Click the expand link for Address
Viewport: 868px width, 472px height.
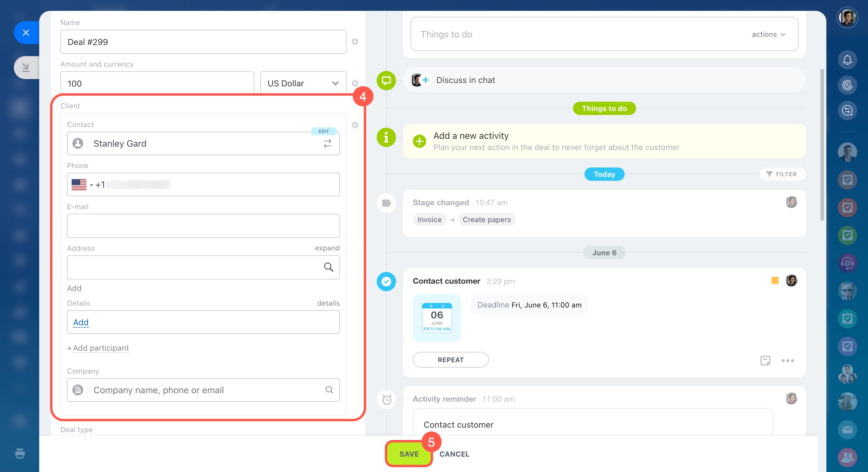pos(327,248)
